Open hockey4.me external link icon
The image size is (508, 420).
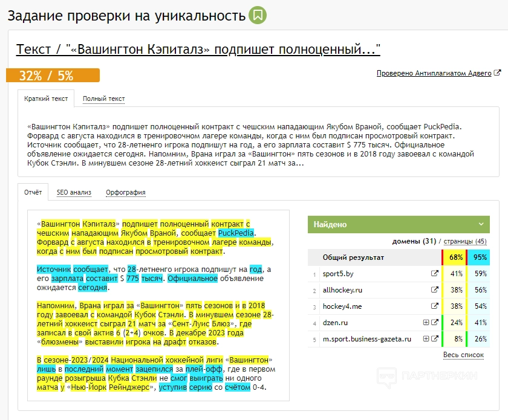pos(434,306)
